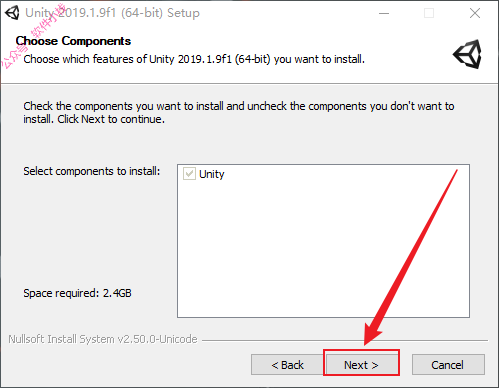
Task: Click the 'Select components to install:' label
Action: [92, 171]
